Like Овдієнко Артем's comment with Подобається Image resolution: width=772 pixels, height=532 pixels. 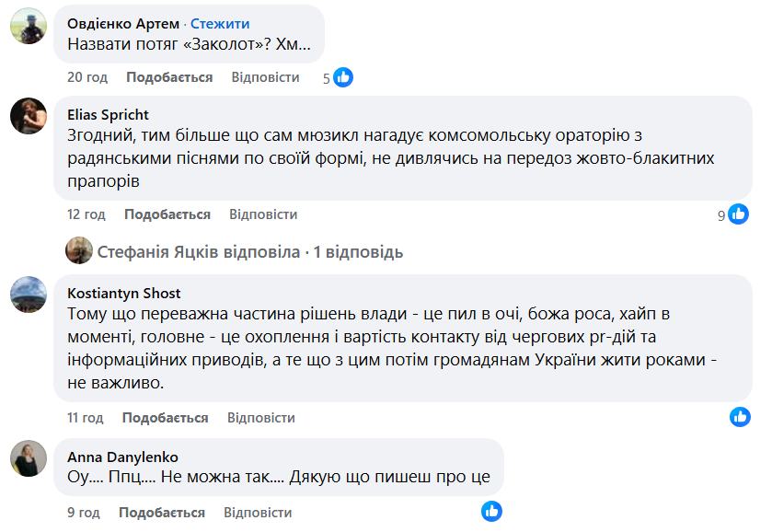(x=169, y=77)
